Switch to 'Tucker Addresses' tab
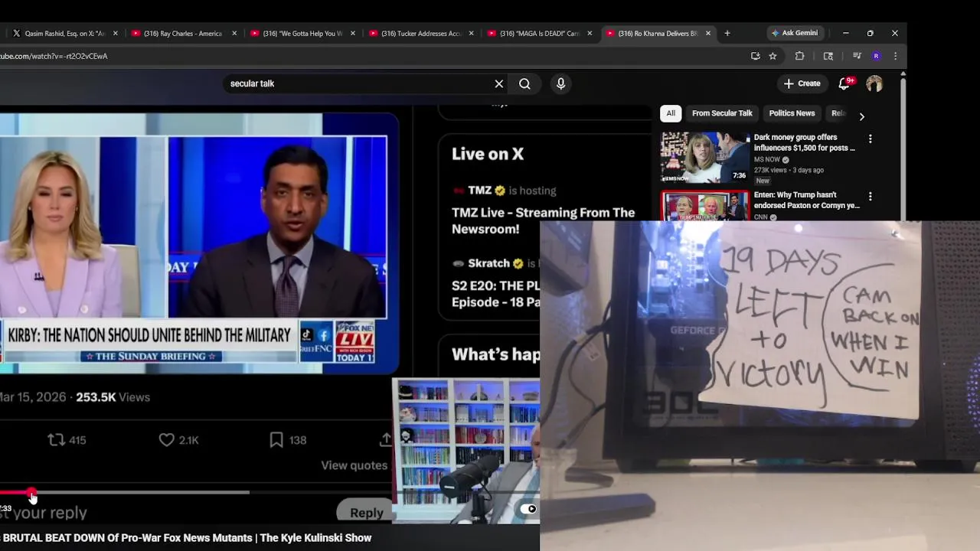Screen dimensions: 980x551 click(420, 33)
